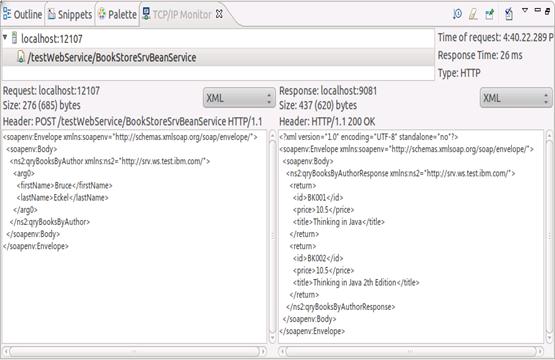The height and width of the screenshot is (360, 555).
Task: Click the Response: localhost:9081 label
Action: [x=328, y=91]
